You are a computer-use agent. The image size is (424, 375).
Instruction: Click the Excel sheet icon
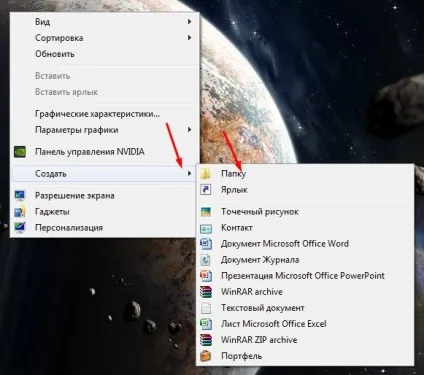[x=206, y=324]
